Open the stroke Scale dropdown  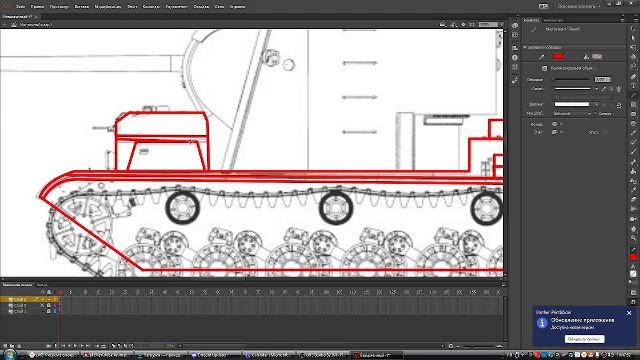pos(572,114)
